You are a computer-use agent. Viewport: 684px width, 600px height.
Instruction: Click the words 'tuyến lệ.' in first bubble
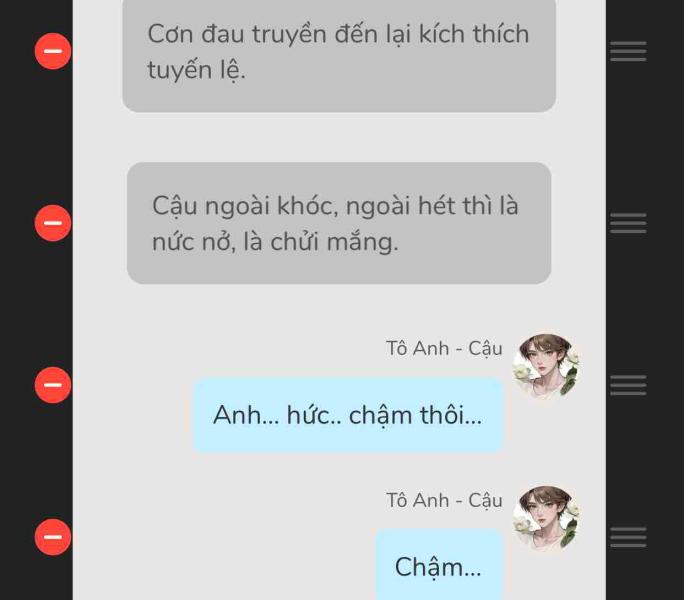196,70
